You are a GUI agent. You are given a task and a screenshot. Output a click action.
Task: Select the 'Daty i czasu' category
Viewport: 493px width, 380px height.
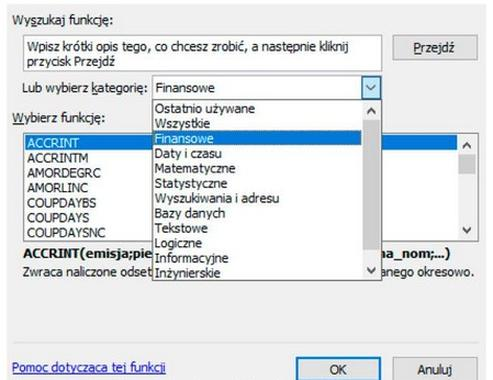[x=257, y=153]
